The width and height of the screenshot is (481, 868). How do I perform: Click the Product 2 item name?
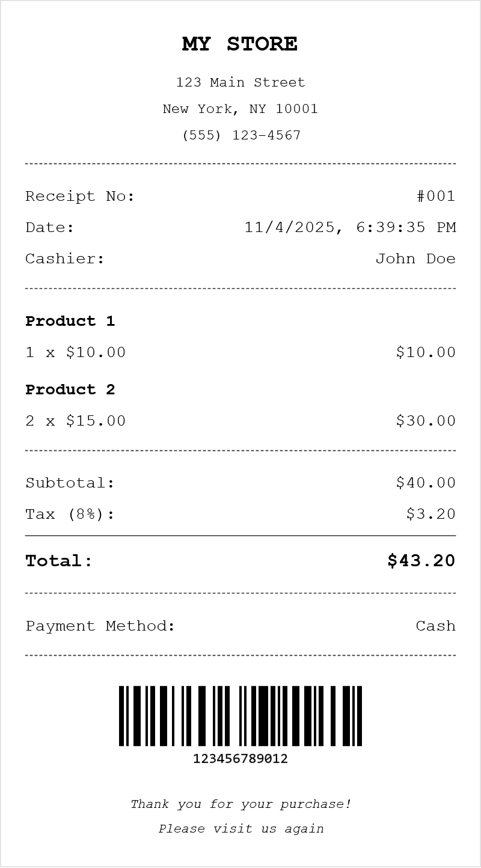[70, 390]
